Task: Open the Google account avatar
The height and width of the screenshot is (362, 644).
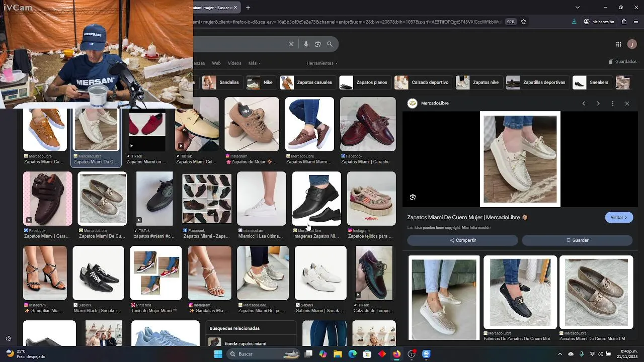Action: [632, 44]
